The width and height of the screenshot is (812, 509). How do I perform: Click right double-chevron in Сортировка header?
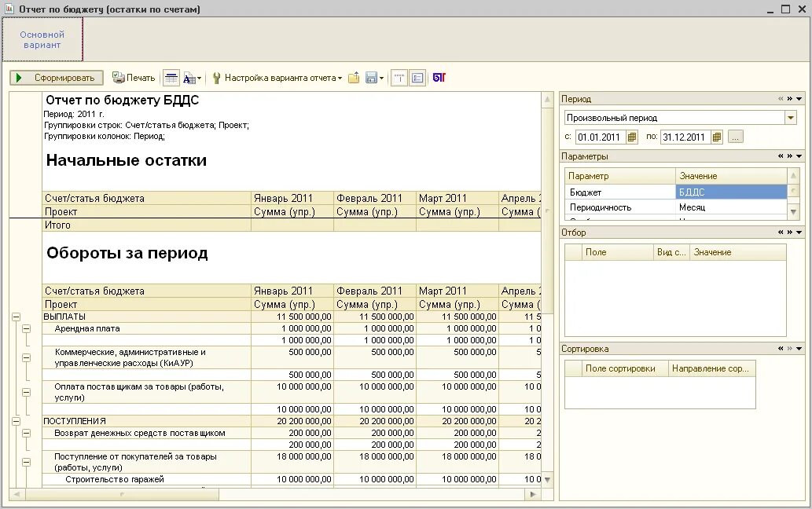(x=790, y=349)
